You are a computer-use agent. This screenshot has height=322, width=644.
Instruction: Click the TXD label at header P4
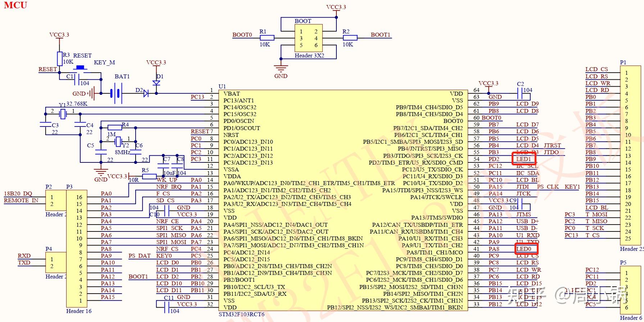24,263
